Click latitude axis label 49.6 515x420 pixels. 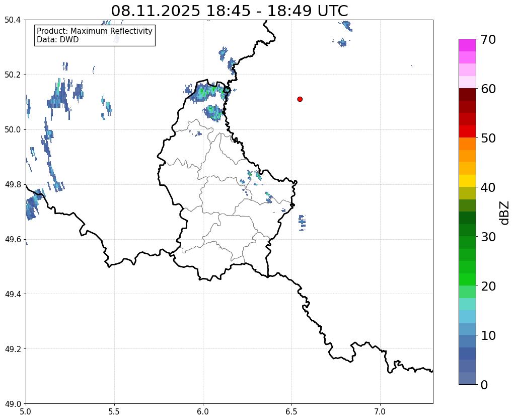click(13, 240)
